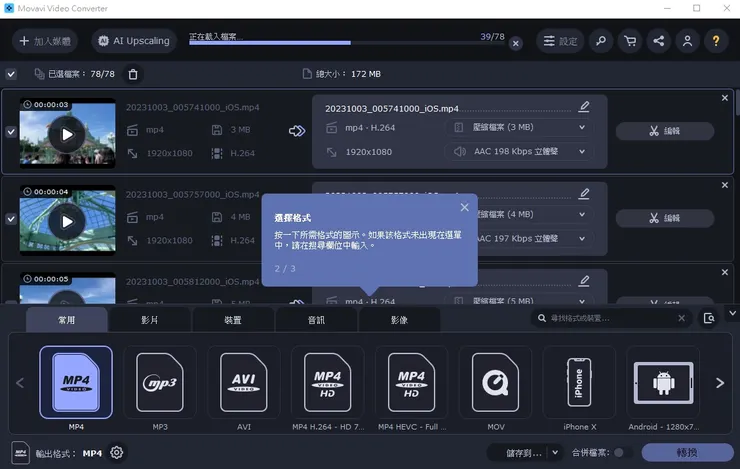Click the pencil icon in second file row

click(584, 194)
